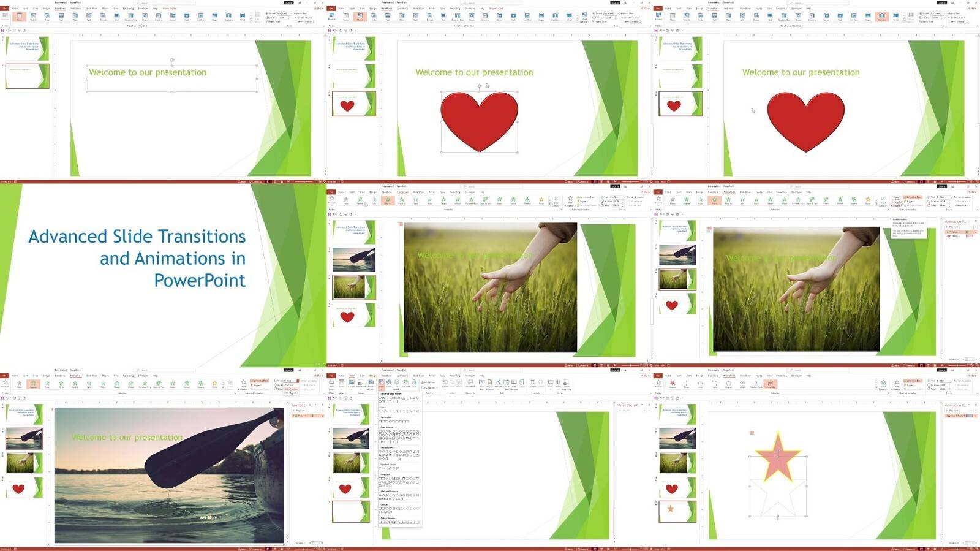Select Fade transition in window with selected text box
The image size is (980, 551).
click(x=47, y=17)
